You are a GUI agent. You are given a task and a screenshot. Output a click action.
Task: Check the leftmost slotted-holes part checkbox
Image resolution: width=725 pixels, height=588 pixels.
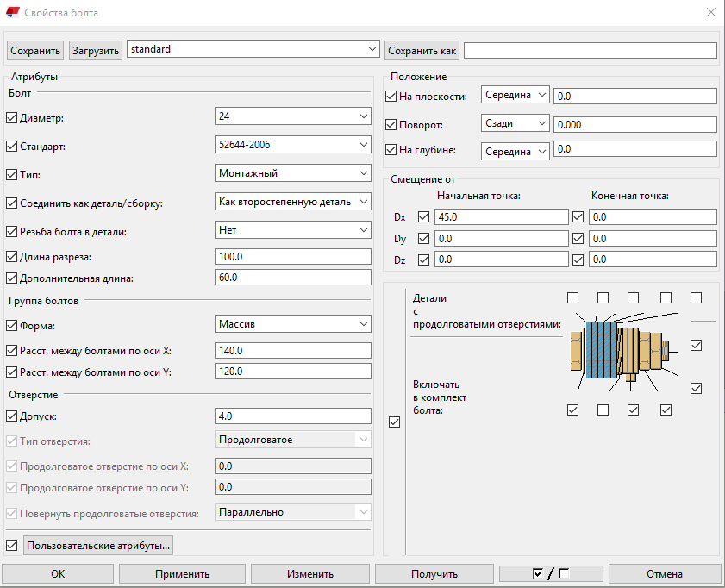coord(572,298)
